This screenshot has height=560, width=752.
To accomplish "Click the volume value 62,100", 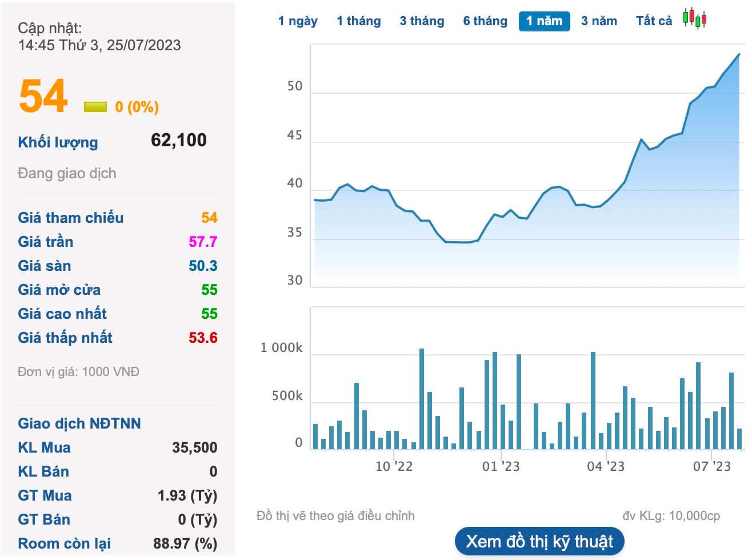I will click(179, 140).
